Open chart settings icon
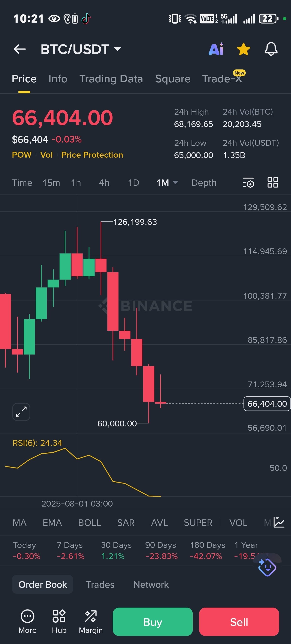This screenshot has height=644, width=291. pyautogui.click(x=248, y=183)
